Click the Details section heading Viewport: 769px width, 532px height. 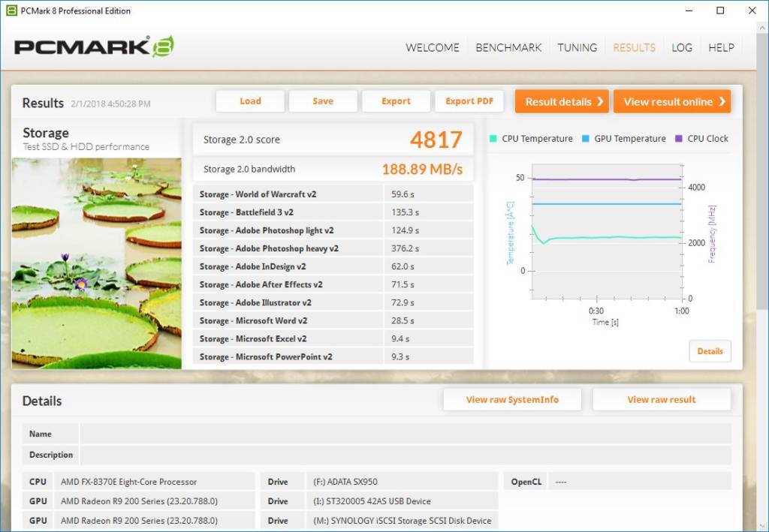pyautogui.click(x=42, y=401)
